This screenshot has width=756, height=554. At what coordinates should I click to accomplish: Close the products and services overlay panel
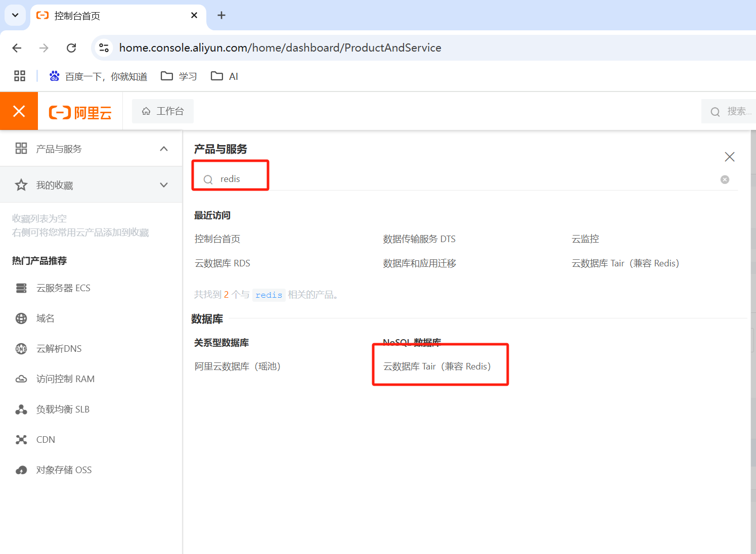(729, 157)
